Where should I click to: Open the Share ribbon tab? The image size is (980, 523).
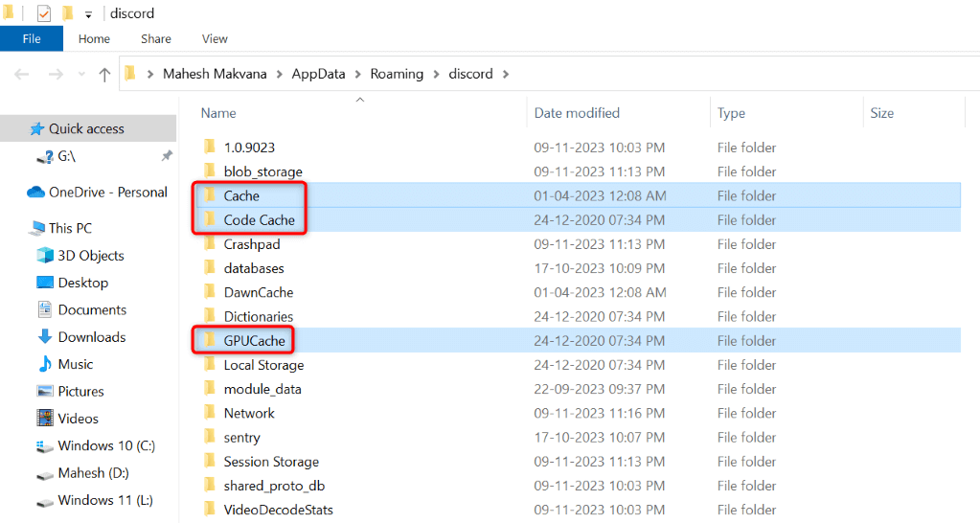click(x=156, y=38)
